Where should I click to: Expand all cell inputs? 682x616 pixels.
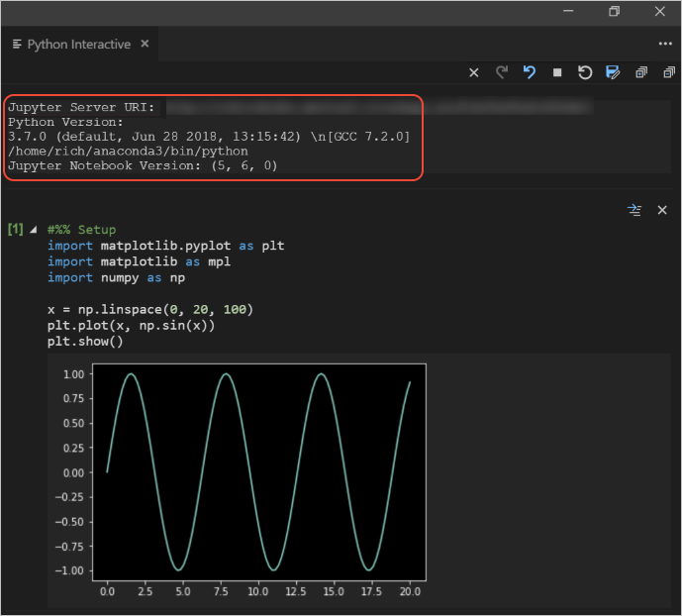(641, 72)
